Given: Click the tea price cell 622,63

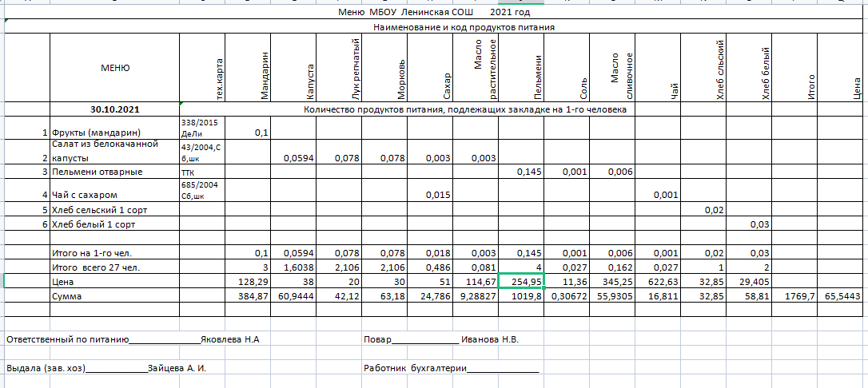Looking at the screenshot, I should click(659, 281).
